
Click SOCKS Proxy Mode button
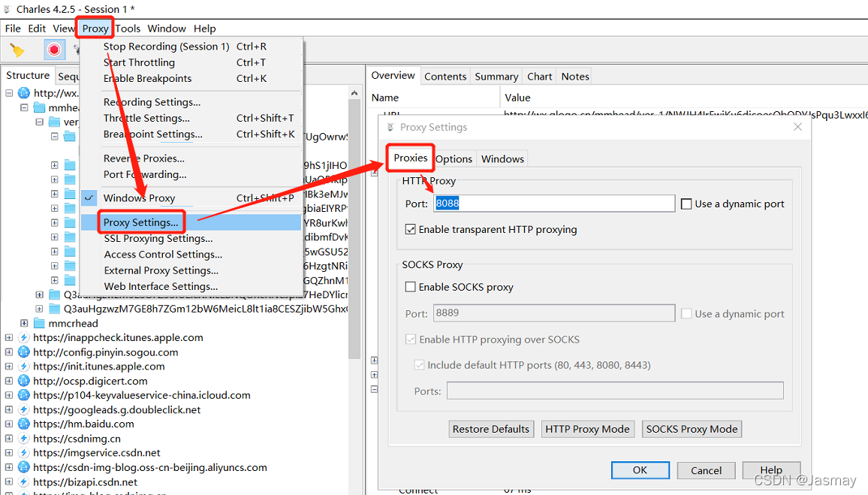692,429
